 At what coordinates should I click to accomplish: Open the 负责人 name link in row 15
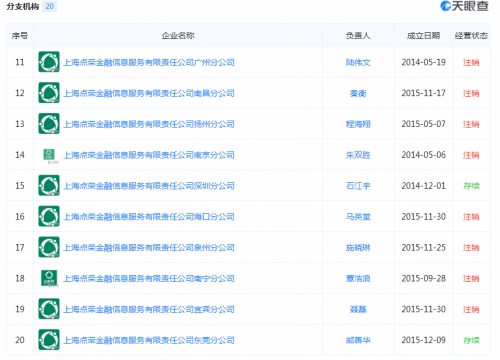click(x=358, y=186)
